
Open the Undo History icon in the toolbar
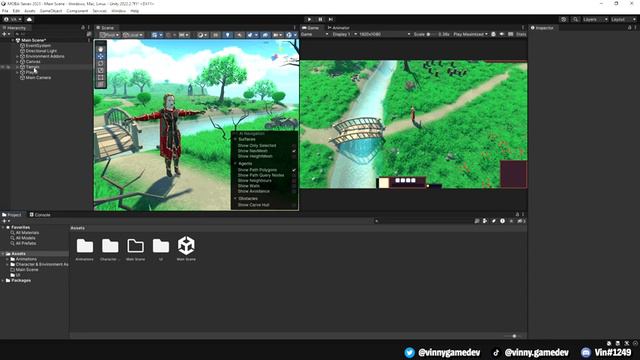(563, 19)
